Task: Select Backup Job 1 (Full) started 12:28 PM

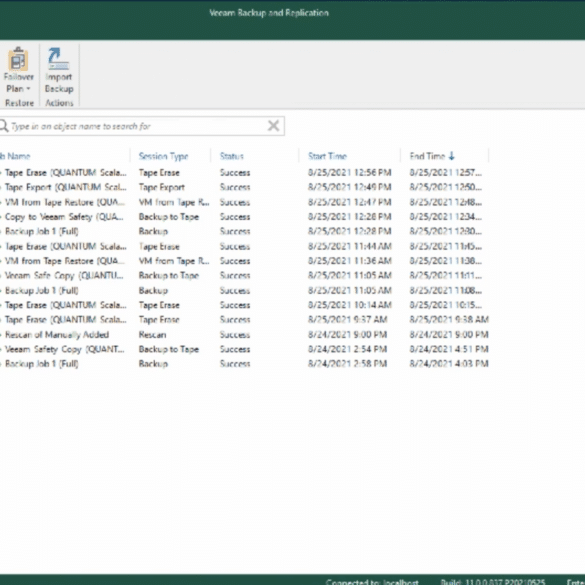Action: (244, 231)
